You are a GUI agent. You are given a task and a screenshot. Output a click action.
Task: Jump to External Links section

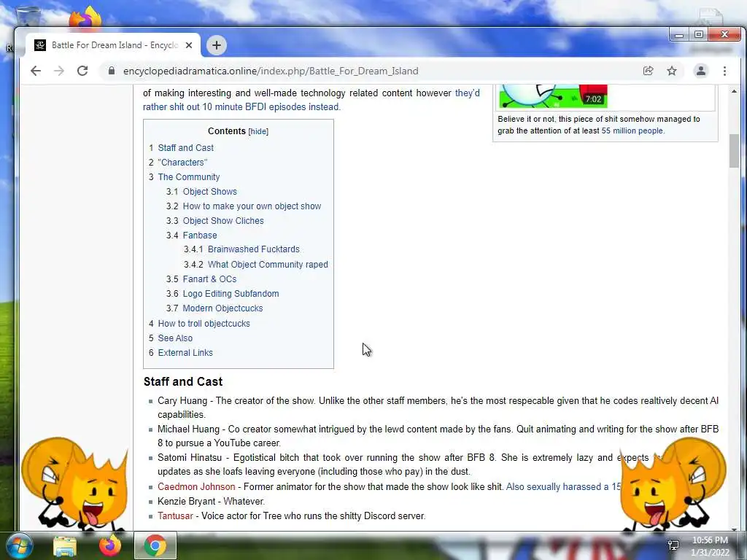185,353
